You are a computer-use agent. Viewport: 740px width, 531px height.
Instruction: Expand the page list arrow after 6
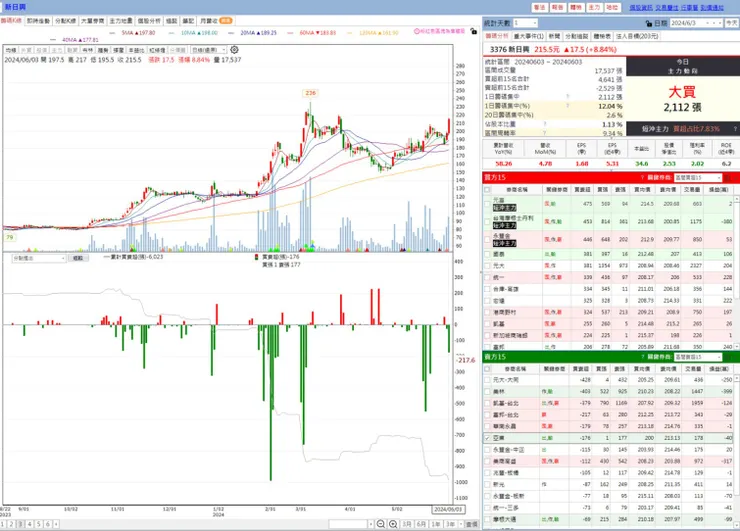[x=56, y=524]
